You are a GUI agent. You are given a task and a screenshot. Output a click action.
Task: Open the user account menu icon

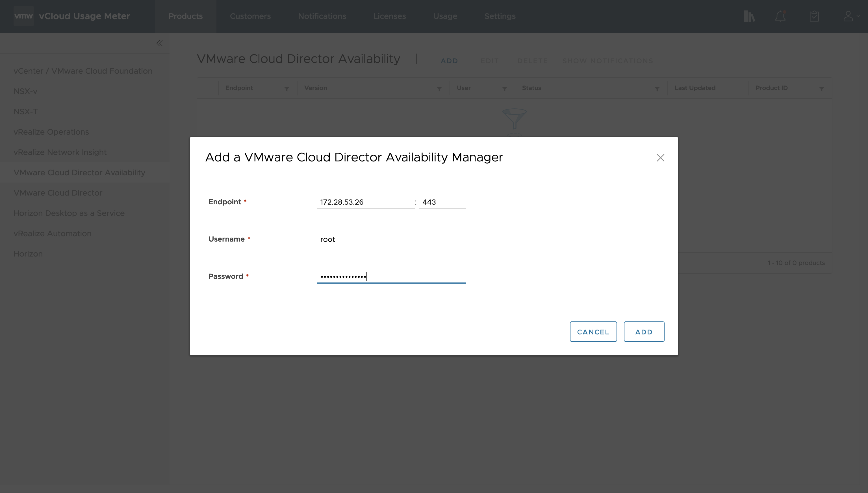tap(848, 16)
